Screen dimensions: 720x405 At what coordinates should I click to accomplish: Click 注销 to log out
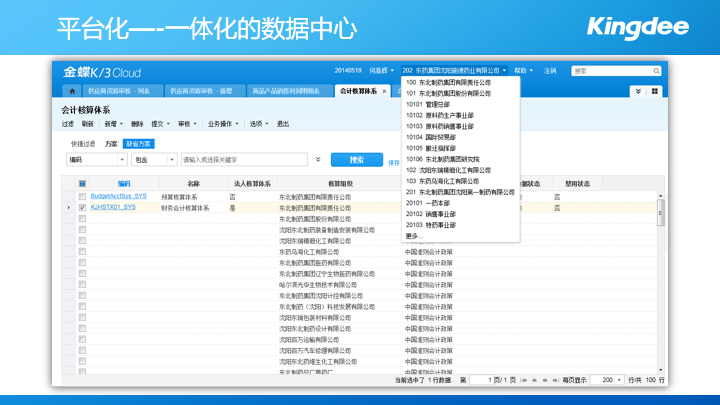pos(550,71)
